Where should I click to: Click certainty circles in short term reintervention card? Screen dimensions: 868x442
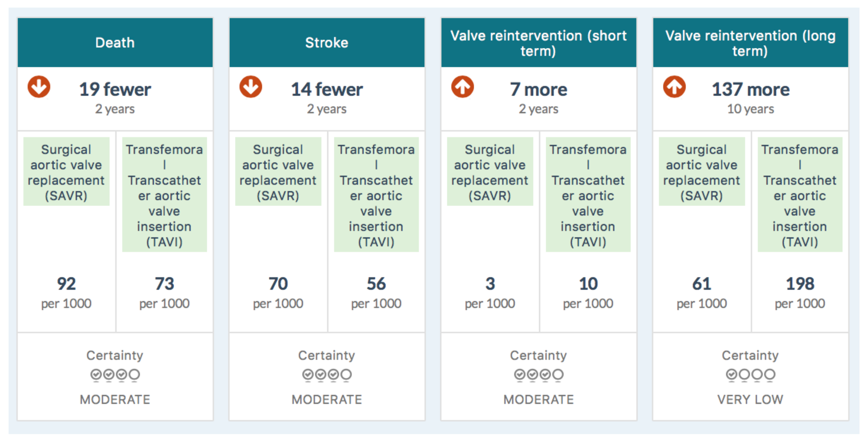(x=539, y=374)
